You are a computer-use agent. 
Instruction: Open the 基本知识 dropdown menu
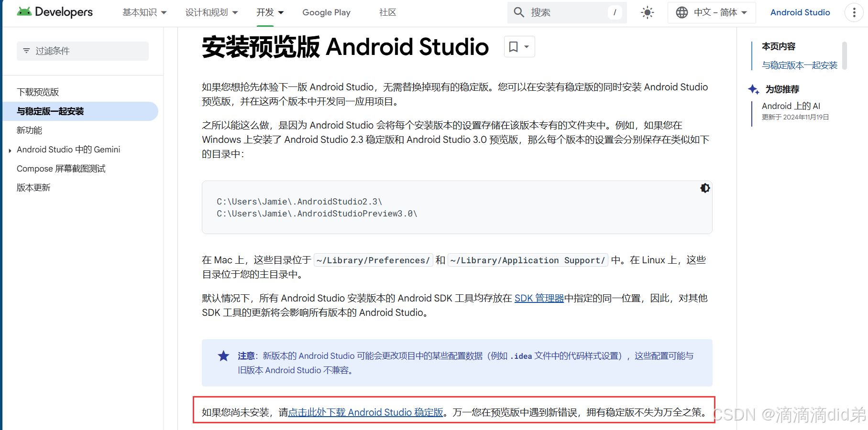pyautogui.click(x=144, y=12)
